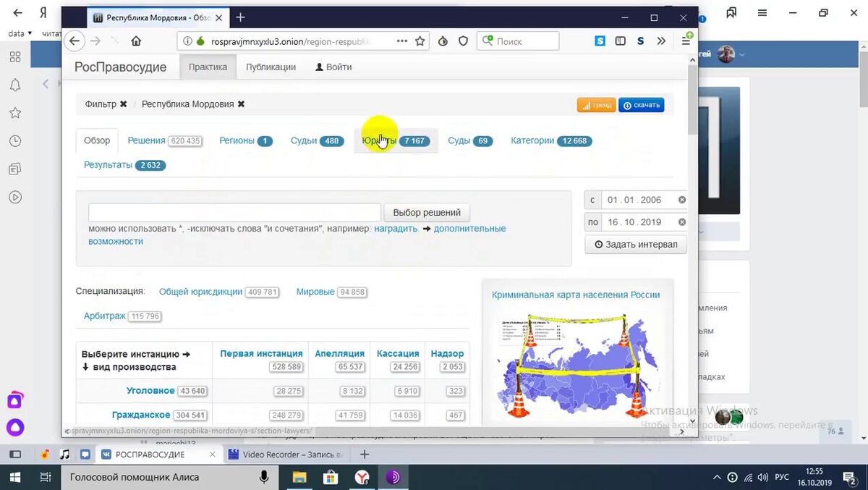The image size is (868, 490).
Task: Open the Надзор column link
Action: coord(447,354)
